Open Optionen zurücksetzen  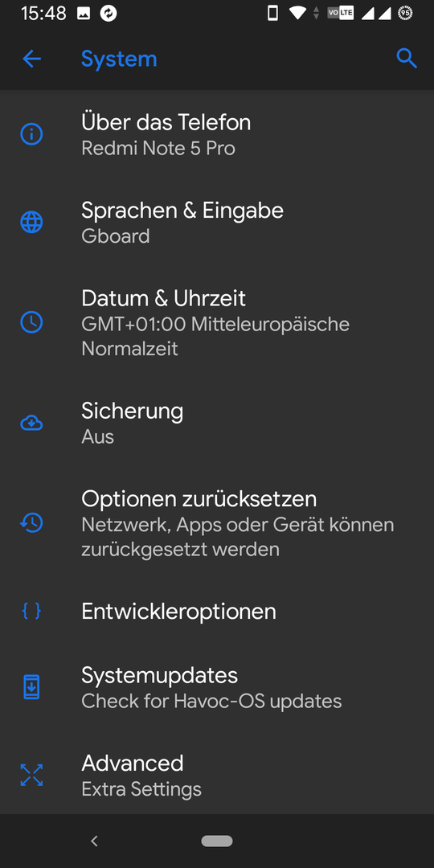point(217,523)
